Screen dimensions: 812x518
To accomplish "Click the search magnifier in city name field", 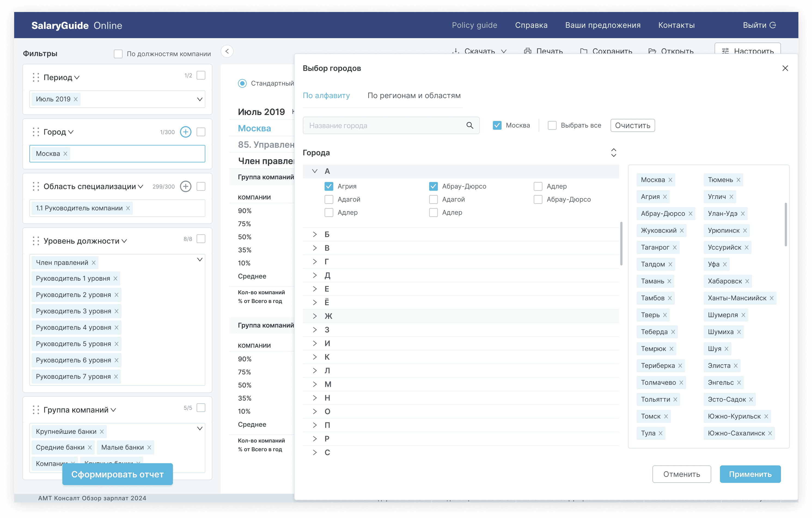I will click(469, 126).
